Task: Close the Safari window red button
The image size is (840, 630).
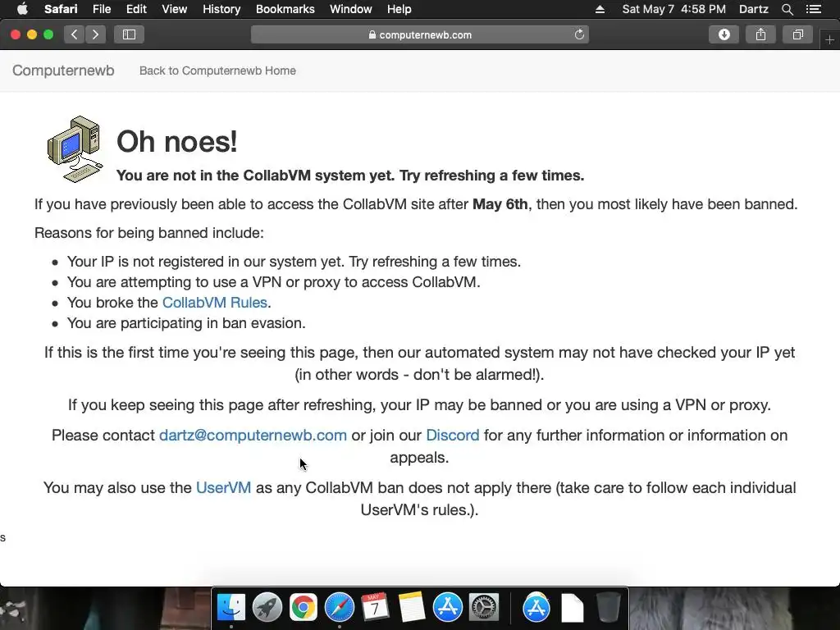Action: 16,34
